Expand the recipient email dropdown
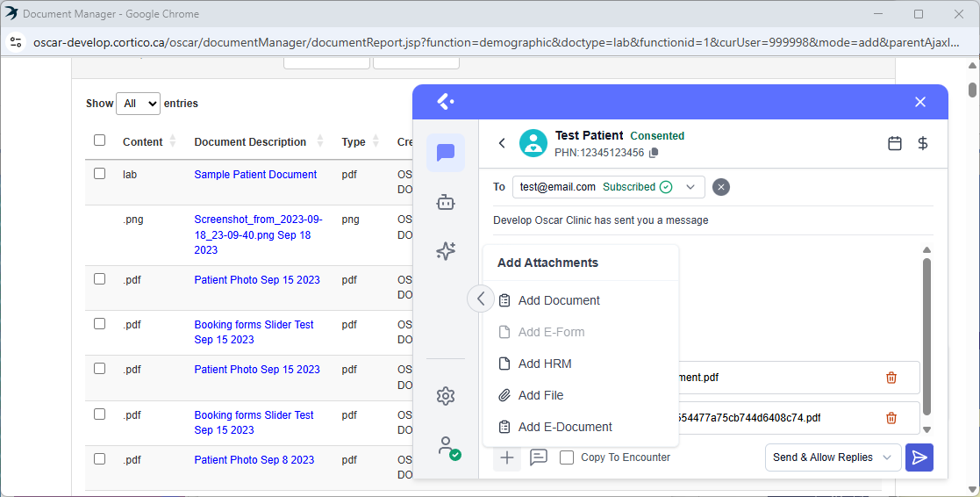980x497 pixels. click(x=690, y=187)
